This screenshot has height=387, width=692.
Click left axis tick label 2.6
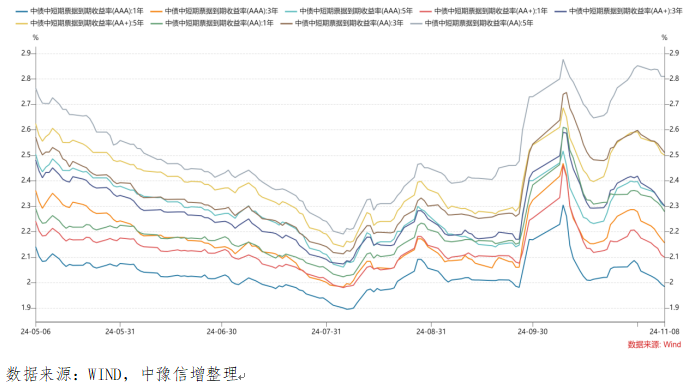pos(26,129)
